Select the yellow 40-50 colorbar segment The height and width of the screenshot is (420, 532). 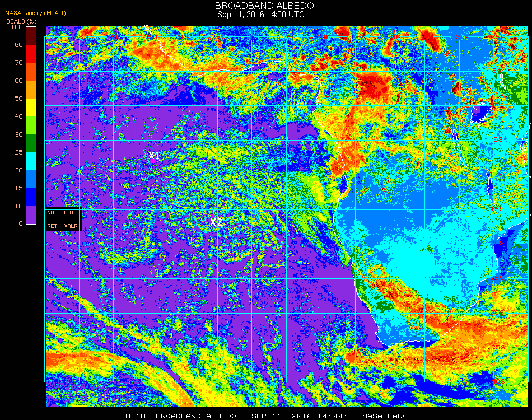click(x=31, y=108)
